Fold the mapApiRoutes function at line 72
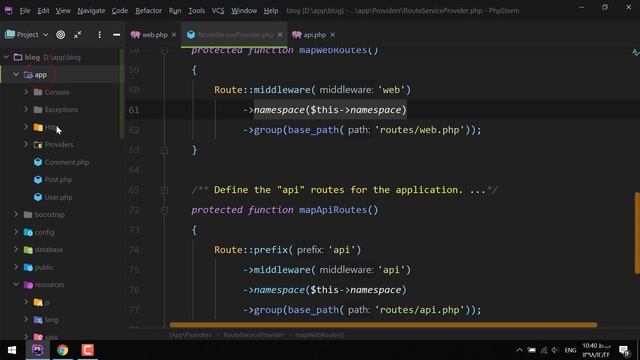 (164, 210)
